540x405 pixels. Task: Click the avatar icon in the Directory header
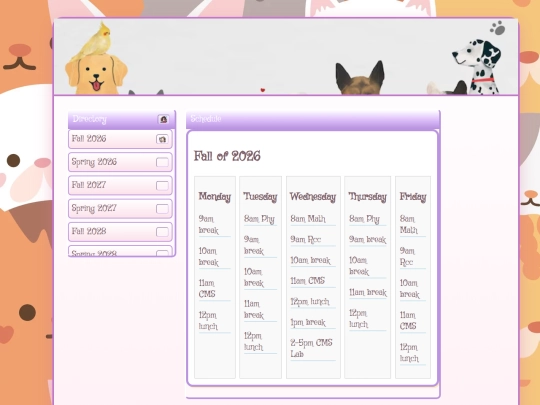pyautogui.click(x=163, y=119)
